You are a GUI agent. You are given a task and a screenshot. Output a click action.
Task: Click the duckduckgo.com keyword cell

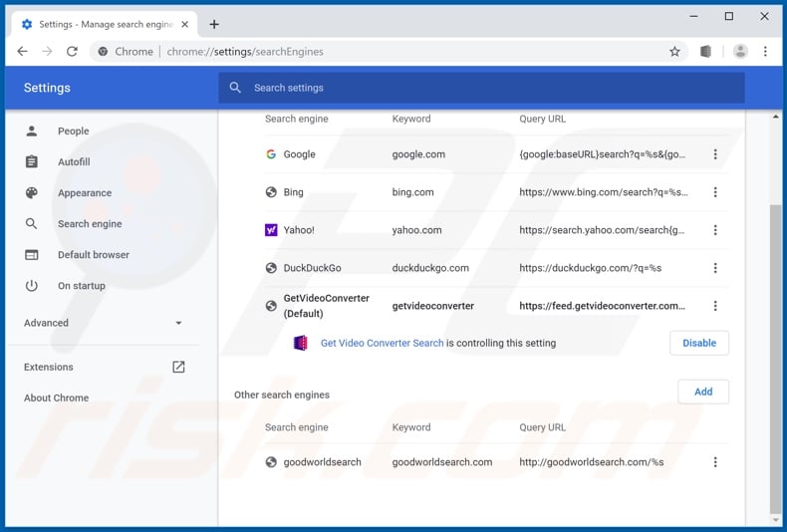tap(430, 268)
